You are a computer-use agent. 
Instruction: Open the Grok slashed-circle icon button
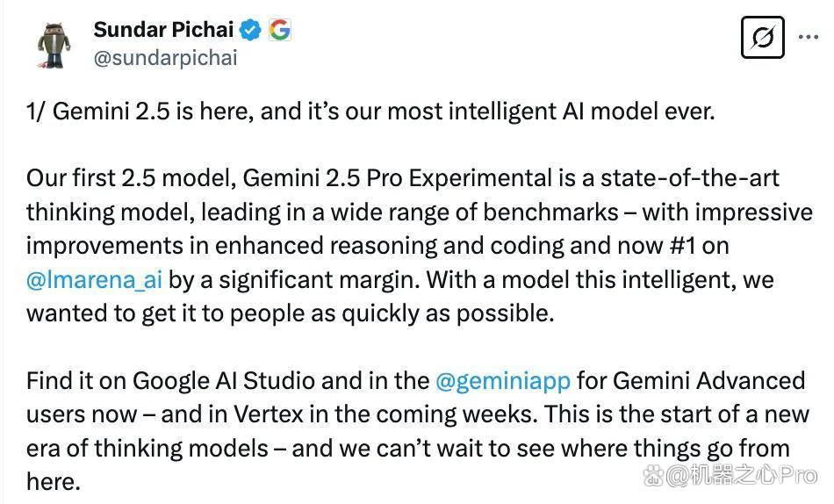pos(762,37)
